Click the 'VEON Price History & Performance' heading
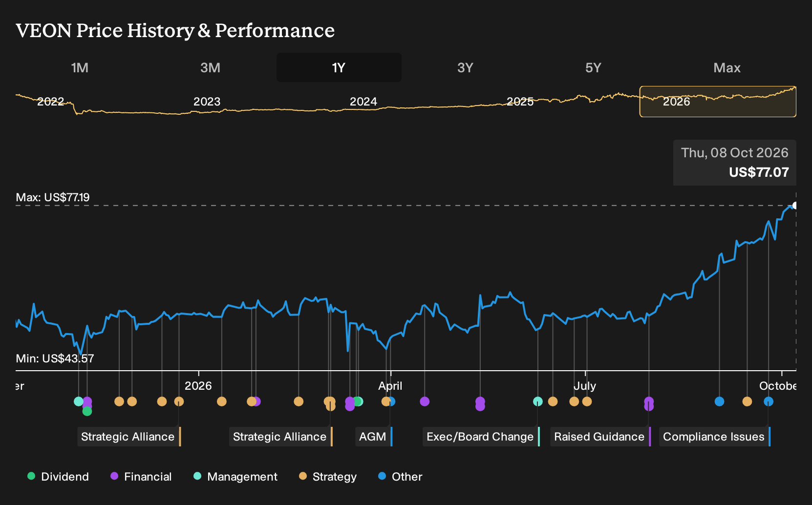This screenshot has height=505, width=812. click(175, 30)
